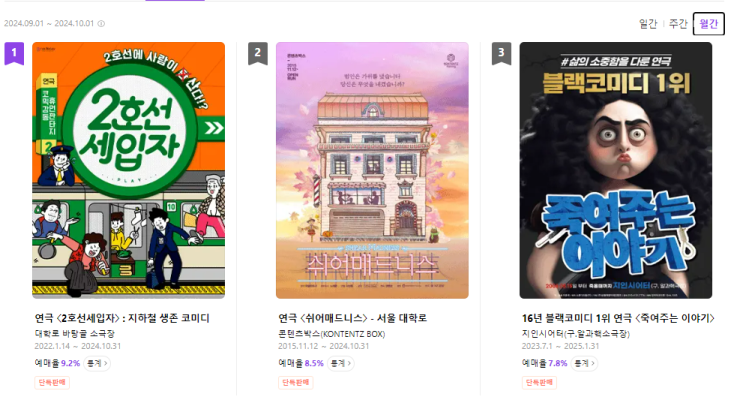The image size is (743, 412).
Task: Click the 단독판매 tag under 쉬어매드니스
Action: click(x=296, y=383)
